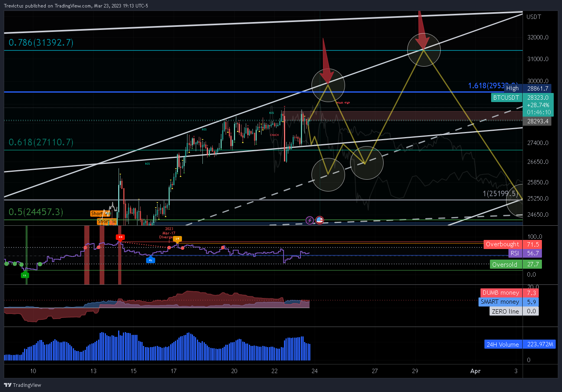Viewport: 562px width, 392px height.
Task: Click the Trevictus published header text
Action: click(x=76, y=6)
